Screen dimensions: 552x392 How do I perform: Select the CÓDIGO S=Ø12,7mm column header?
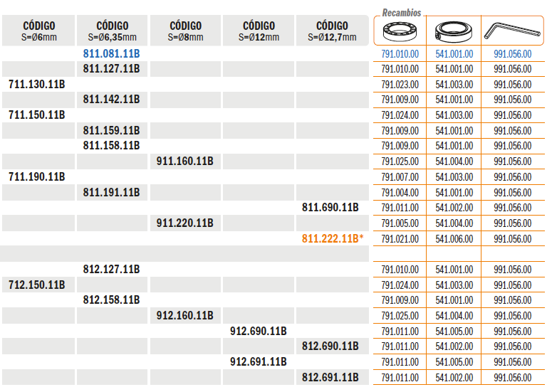[332, 31]
